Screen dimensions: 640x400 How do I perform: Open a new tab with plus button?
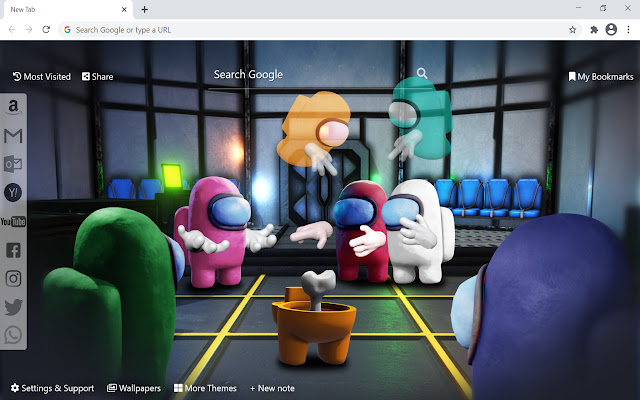point(144,9)
